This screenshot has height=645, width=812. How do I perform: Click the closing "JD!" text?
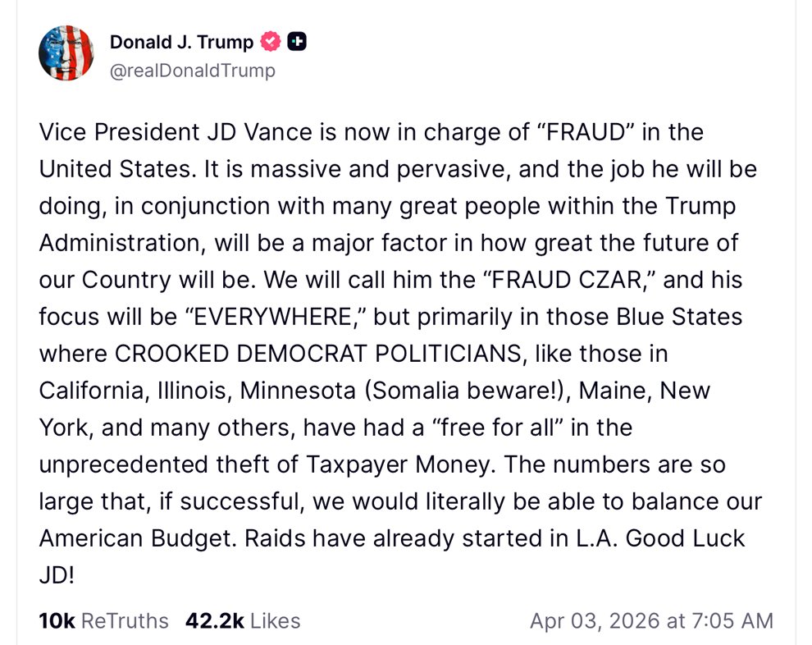[x=57, y=575]
